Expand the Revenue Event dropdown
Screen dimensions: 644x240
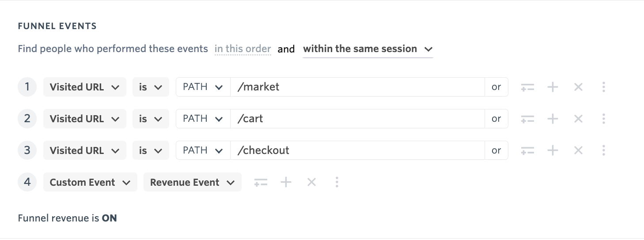[193, 182]
